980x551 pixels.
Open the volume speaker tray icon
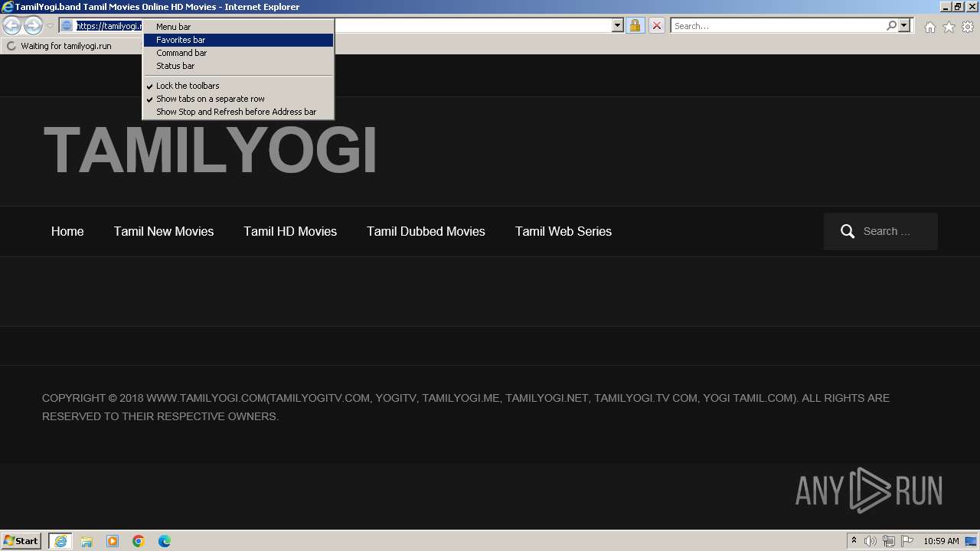871,541
